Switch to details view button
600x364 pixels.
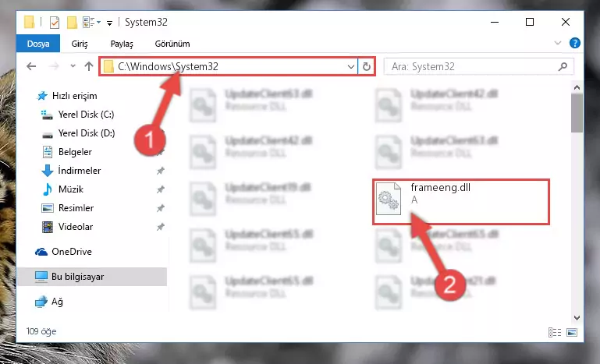[x=555, y=332]
